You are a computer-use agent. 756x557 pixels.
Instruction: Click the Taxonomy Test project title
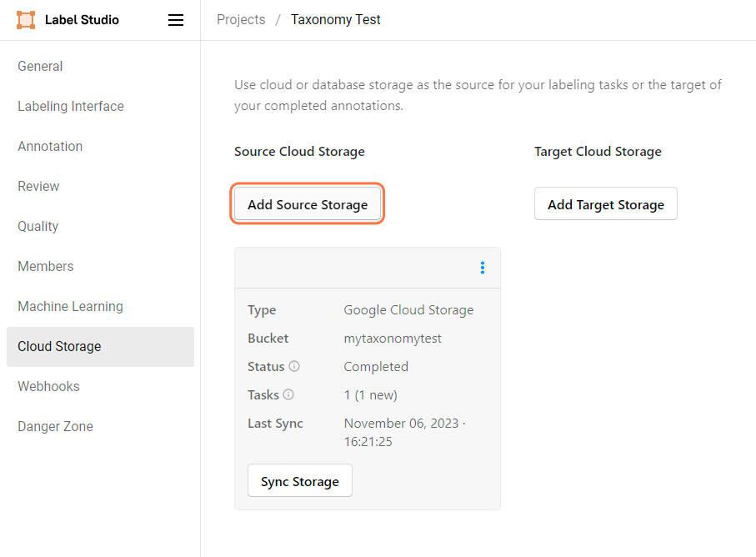[335, 19]
